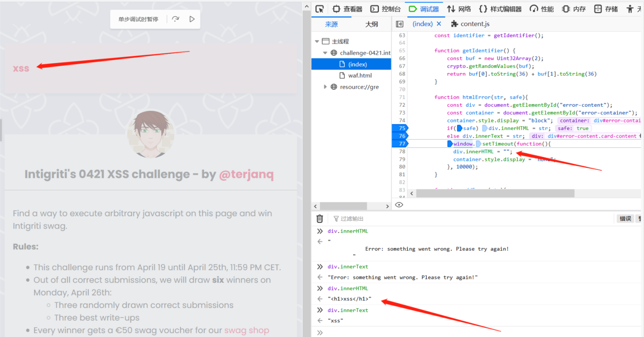Click the trash icon to clear console
The width and height of the screenshot is (644, 337).
(x=320, y=219)
